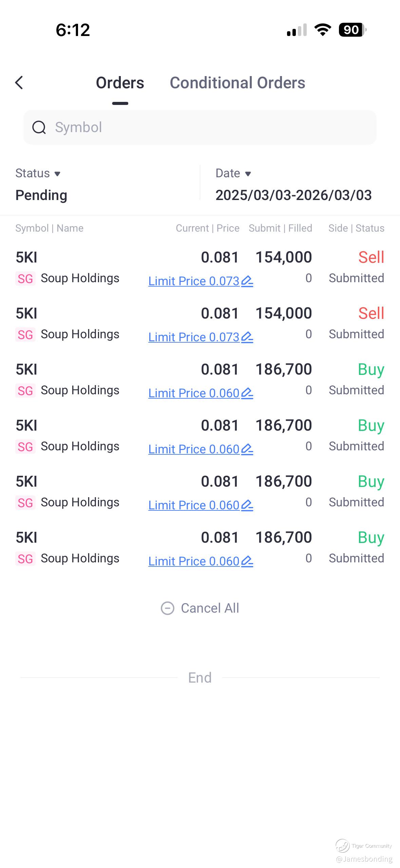Screen dimensions: 400x868
Task: Open the Status filter dropdown
Action: (x=38, y=174)
